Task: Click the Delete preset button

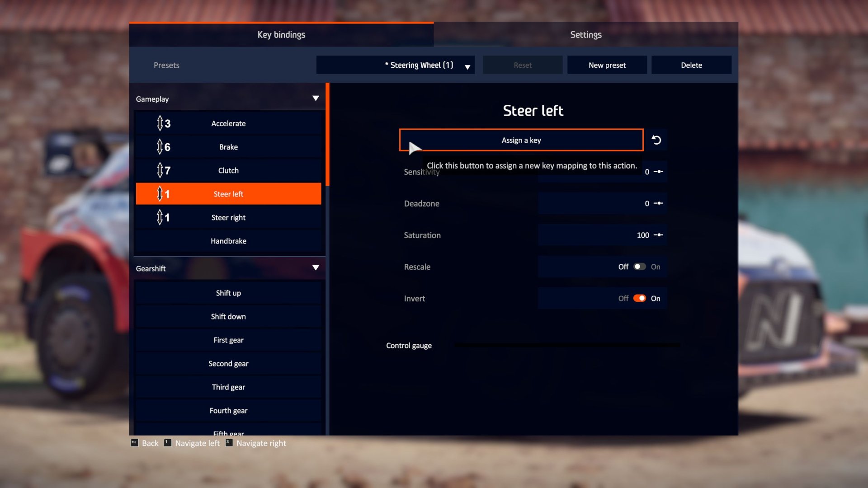Action: click(x=691, y=65)
